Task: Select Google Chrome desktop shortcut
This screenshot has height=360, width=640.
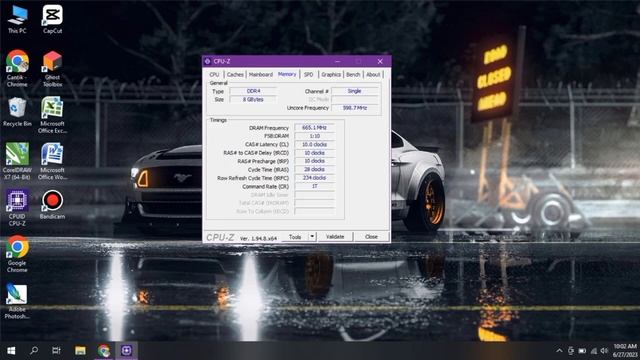Action: tap(17, 254)
